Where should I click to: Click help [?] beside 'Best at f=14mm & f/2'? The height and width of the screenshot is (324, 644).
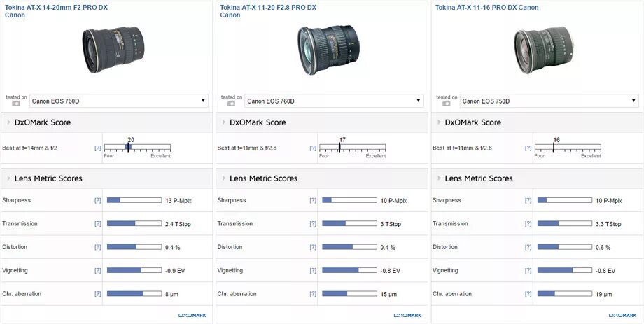coord(98,148)
